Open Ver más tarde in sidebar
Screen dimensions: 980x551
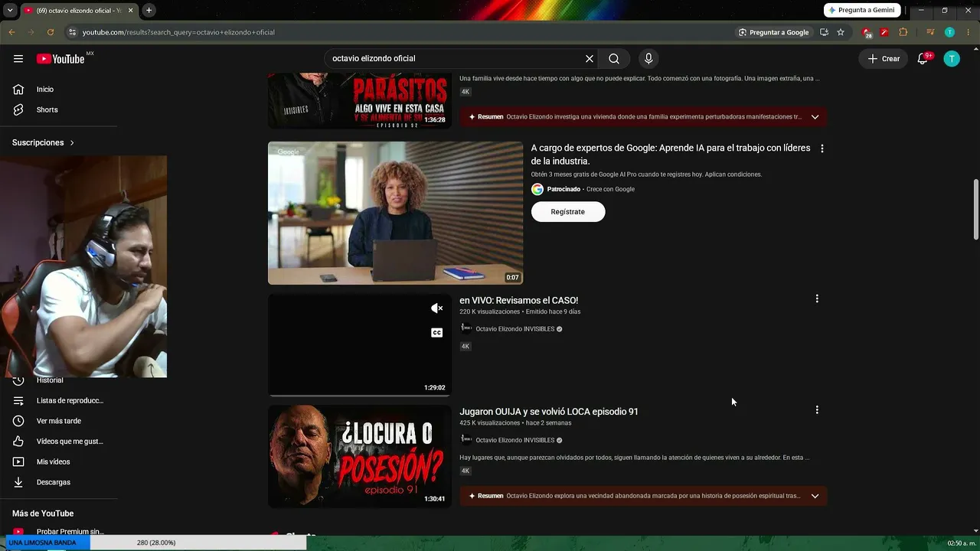pyautogui.click(x=60, y=421)
